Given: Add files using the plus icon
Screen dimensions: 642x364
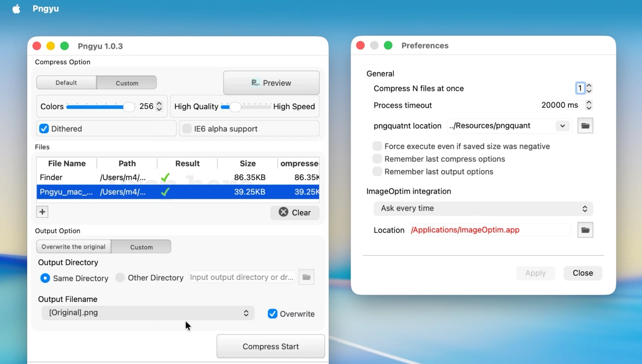Looking at the screenshot, I should pyautogui.click(x=42, y=212).
